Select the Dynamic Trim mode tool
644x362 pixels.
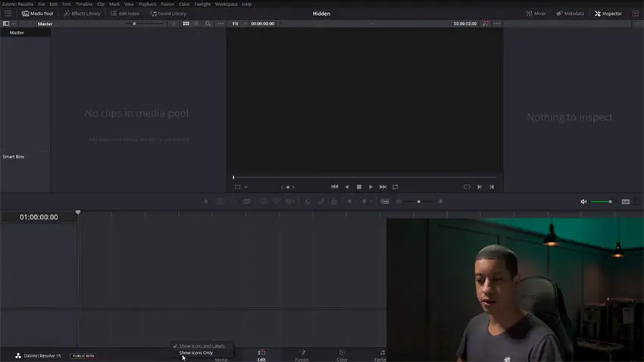point(233,201)
